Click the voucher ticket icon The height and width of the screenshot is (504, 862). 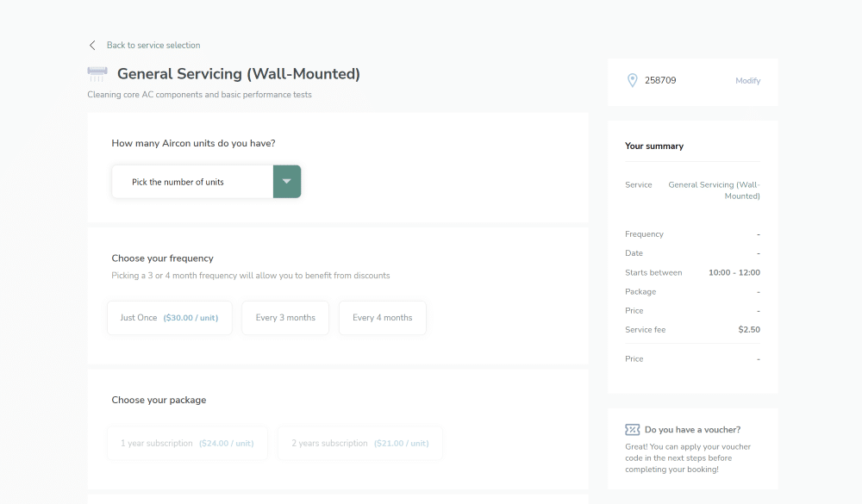[633, 429]
